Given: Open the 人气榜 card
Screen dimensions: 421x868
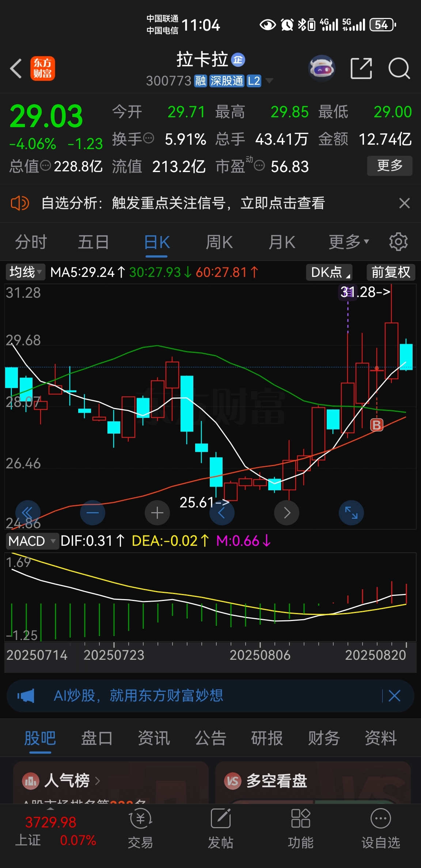Looking at the screenshot, I should click(x=111, y=783).
